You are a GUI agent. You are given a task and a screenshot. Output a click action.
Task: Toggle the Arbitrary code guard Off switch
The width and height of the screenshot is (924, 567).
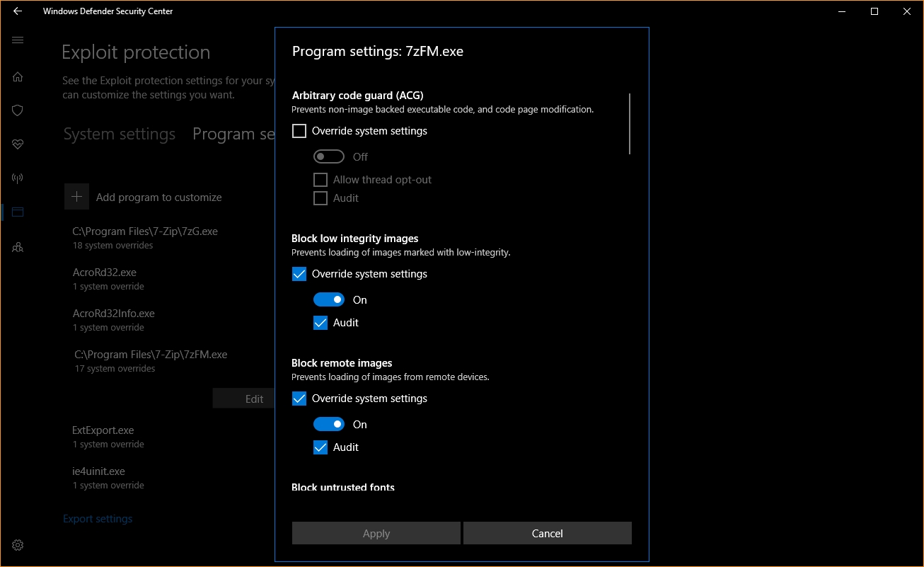coord(329,156)
